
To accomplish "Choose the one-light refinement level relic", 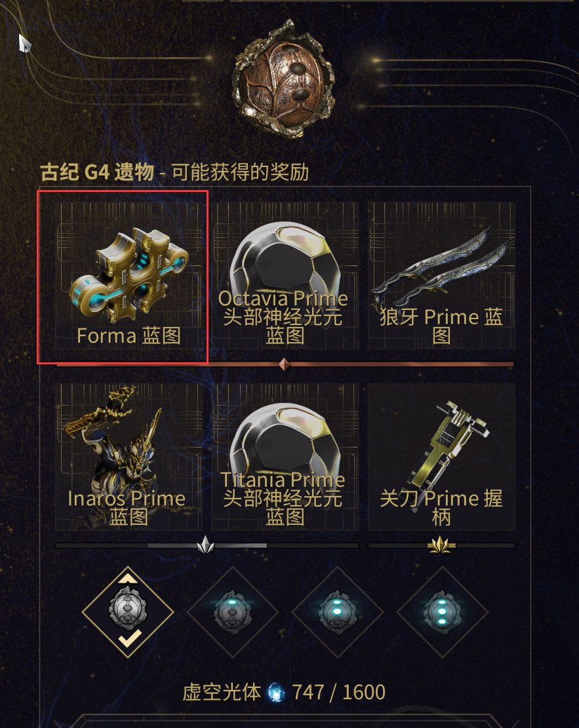I will click(x=233, y=612).
